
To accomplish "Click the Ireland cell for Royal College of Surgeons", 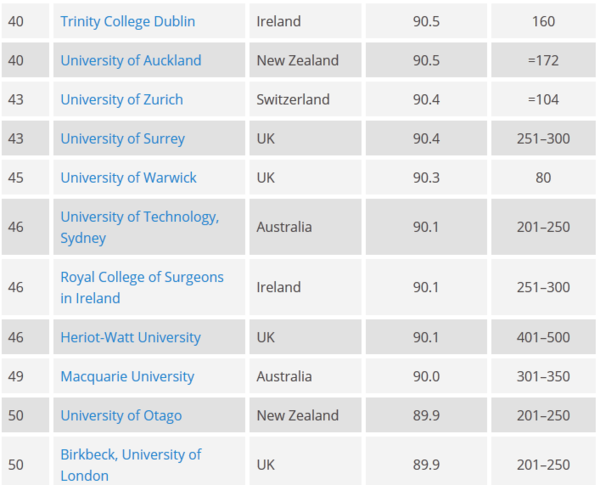I will [279, 287].
